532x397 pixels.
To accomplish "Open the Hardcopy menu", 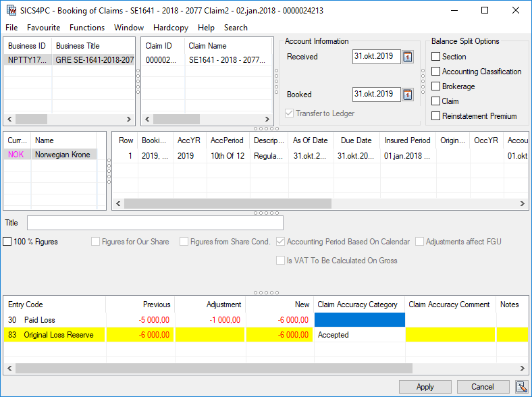I will point(171,28).
